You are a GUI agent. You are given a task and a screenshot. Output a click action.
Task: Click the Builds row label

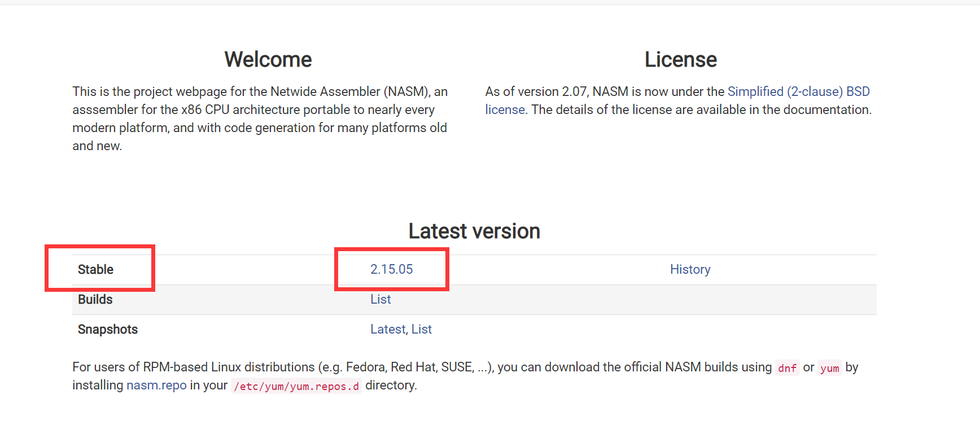coord(95,299)
